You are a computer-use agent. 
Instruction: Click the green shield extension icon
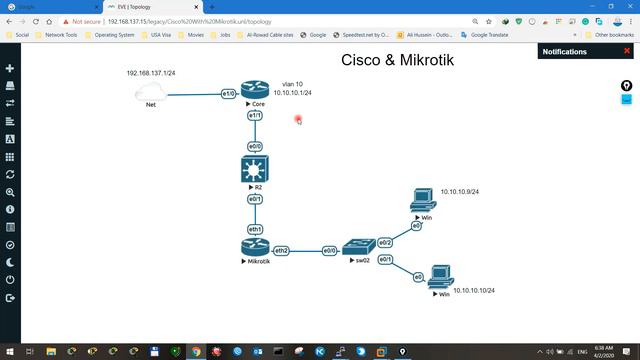(518, 22)
